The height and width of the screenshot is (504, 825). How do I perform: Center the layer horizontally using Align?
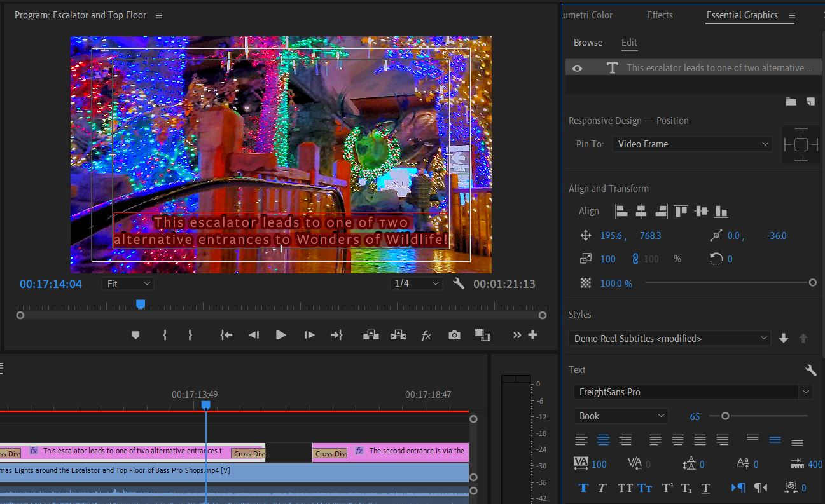point(641,211)
